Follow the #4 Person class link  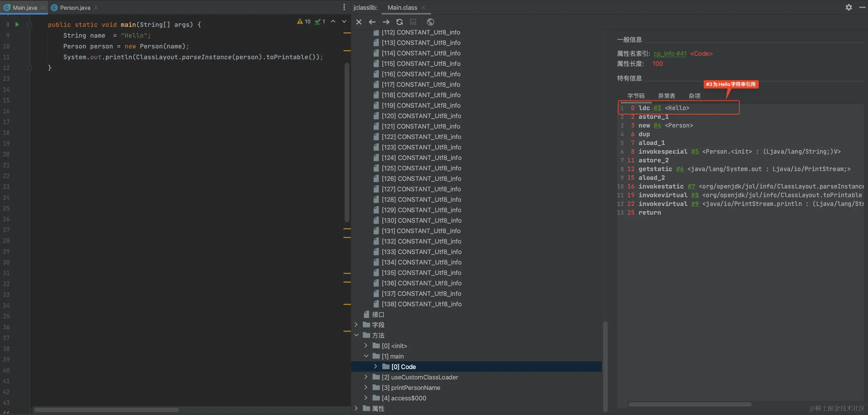pyautogui.click(x=657, y=125)
